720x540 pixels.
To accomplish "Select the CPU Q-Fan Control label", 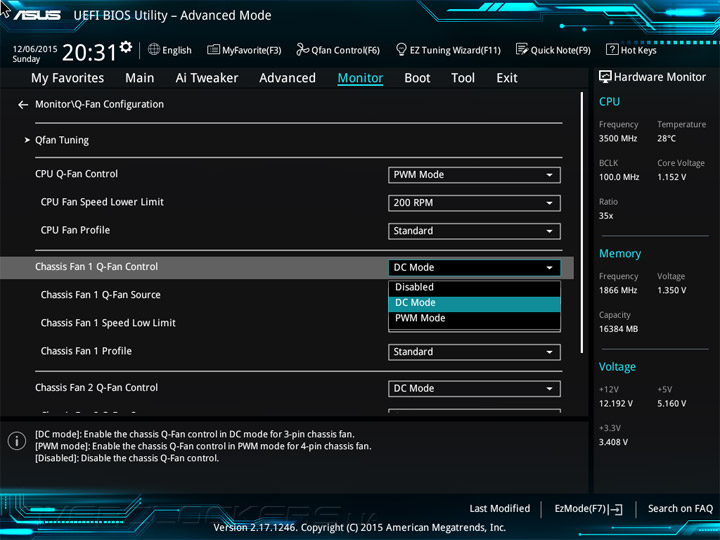I will (76, 174).
